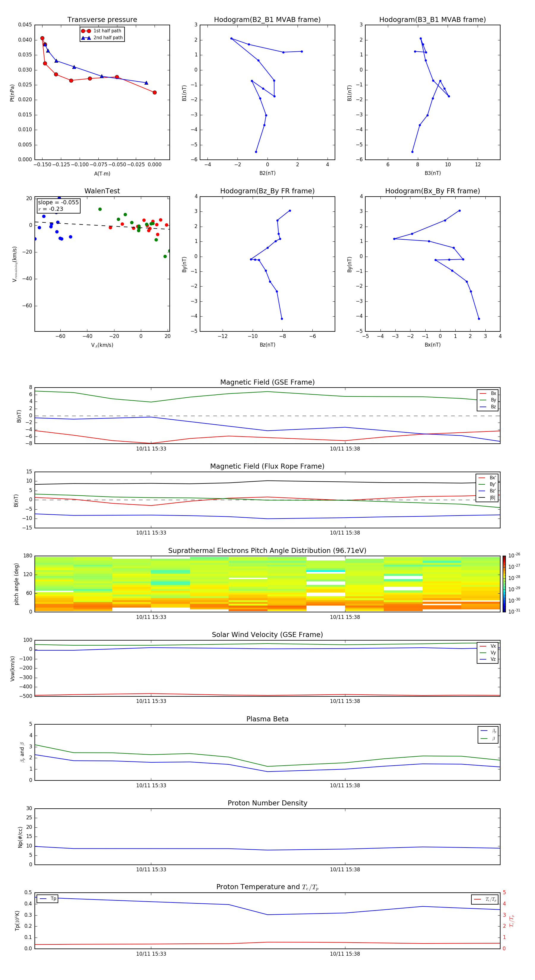Click the "10^-31" colorbar tick label

[x=514, y=611]
